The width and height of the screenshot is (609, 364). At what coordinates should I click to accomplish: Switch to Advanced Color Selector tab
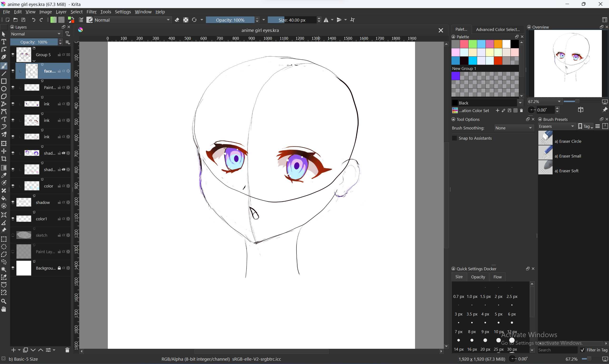point(498,30)
